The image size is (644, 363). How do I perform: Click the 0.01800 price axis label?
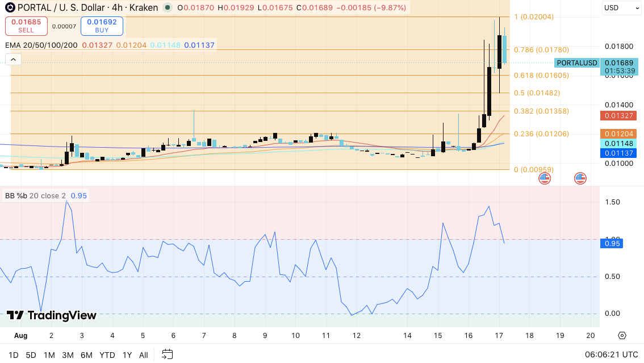tap(619, 47)
